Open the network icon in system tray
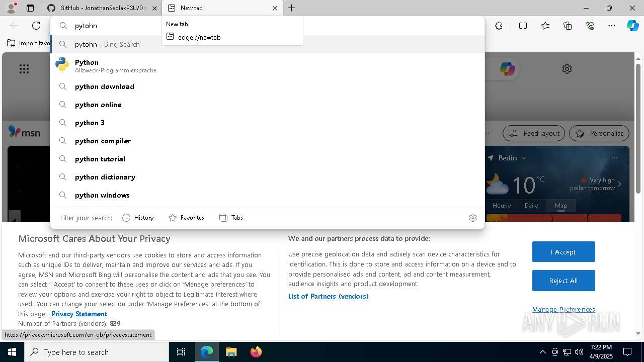Screen dimensions: 644x362 click(567, 352)
